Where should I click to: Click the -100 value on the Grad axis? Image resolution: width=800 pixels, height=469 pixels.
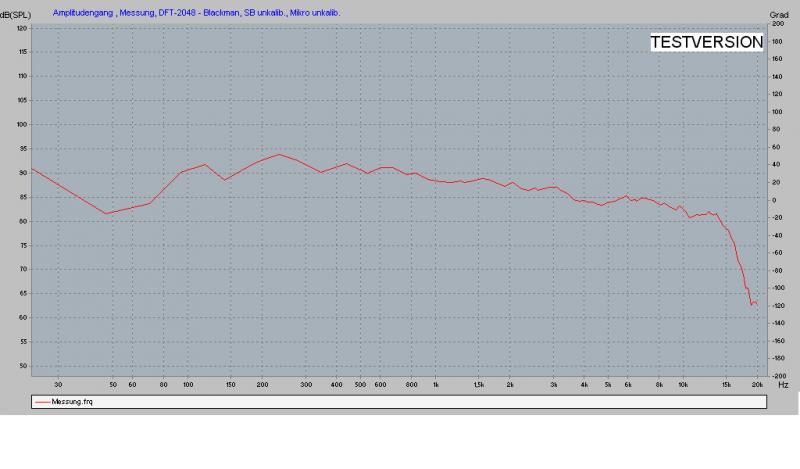click(777, 288)
